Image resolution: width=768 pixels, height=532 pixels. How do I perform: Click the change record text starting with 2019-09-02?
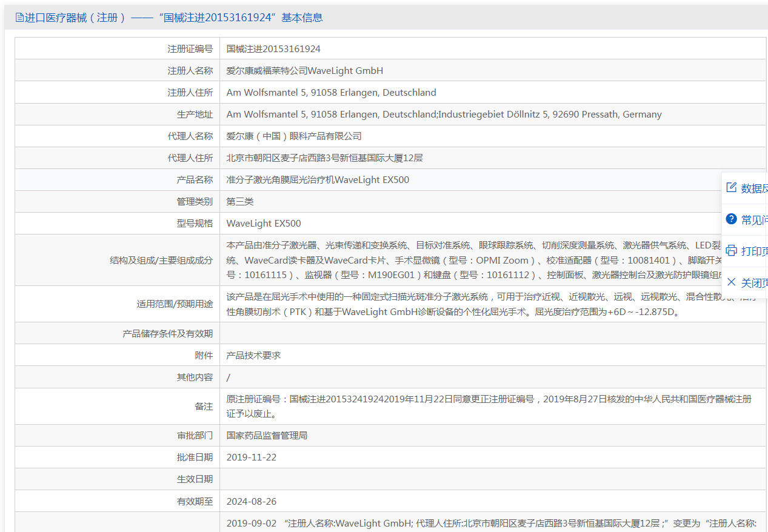(x=492, y=524)
